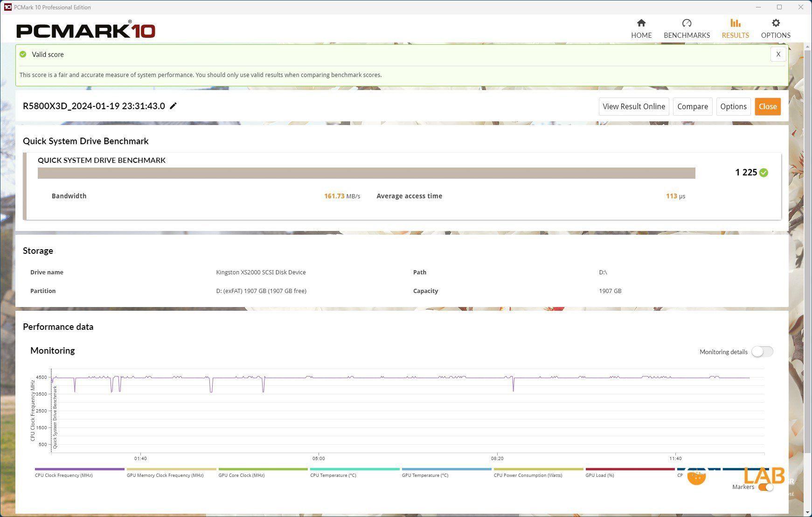Screen dimensions: 812x517
Task: Click the PCMark 10 logo
Action: (x=86, y=30)
